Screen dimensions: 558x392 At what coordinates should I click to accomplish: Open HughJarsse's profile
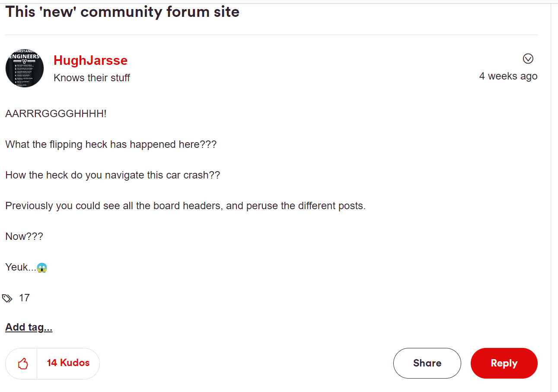pos(90,60)
